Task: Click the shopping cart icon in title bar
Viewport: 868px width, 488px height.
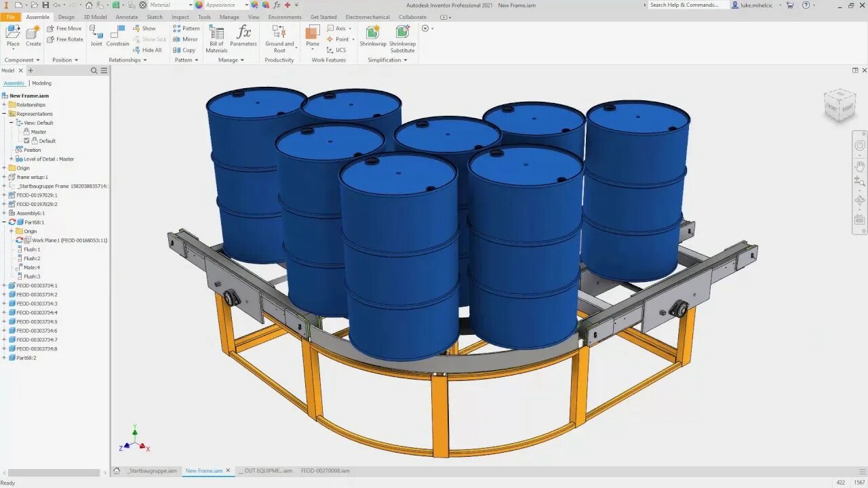Action: pyautogui.click(x=790, y=5)
